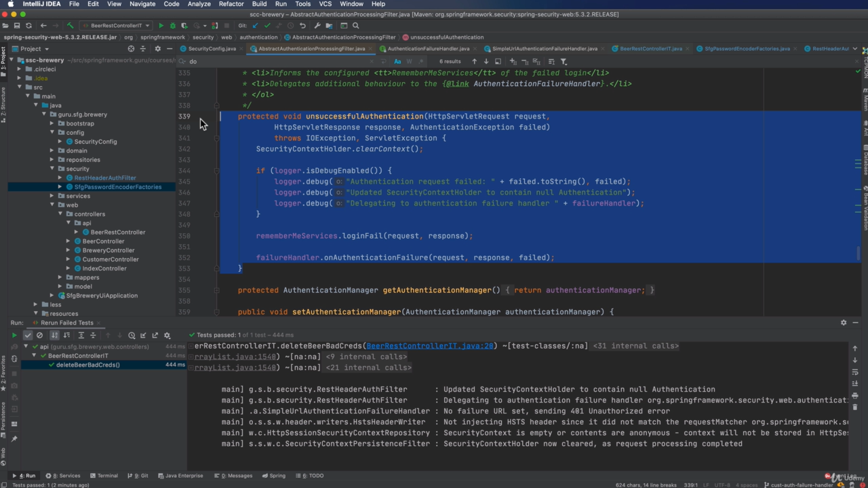Screen dimensions: 868x488
Task: Click locate file crosshair icon in Project panel
Action: point(131,49)
